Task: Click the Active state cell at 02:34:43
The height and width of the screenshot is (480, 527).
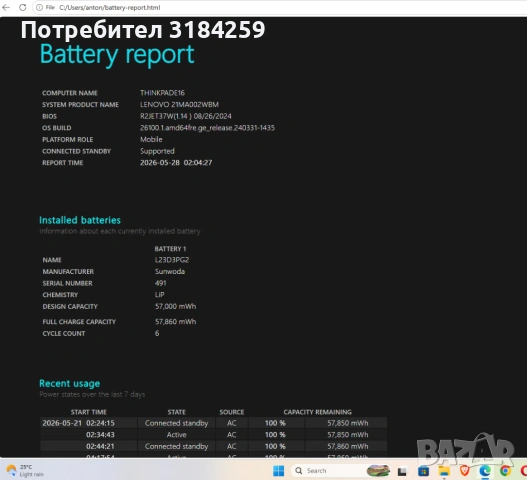Action: point(176,435)
